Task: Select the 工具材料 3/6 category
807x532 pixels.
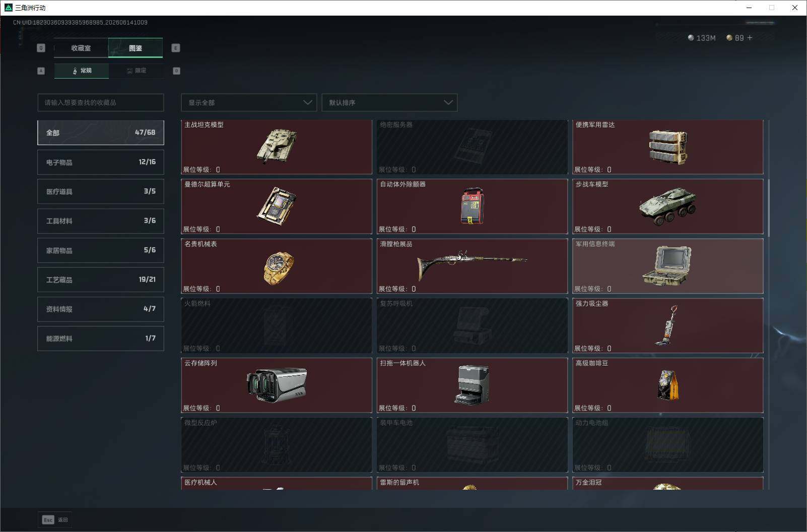Action: point(101,221)
